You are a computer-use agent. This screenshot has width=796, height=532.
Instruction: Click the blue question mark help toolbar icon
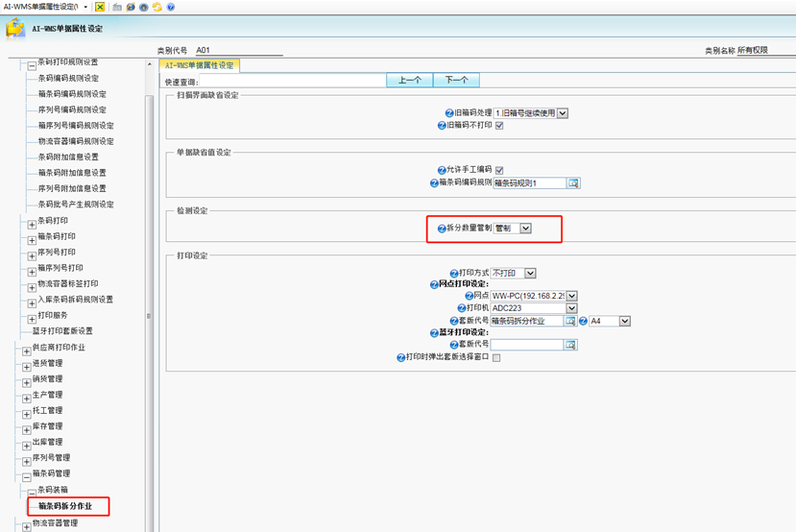[x=171, y=7]
